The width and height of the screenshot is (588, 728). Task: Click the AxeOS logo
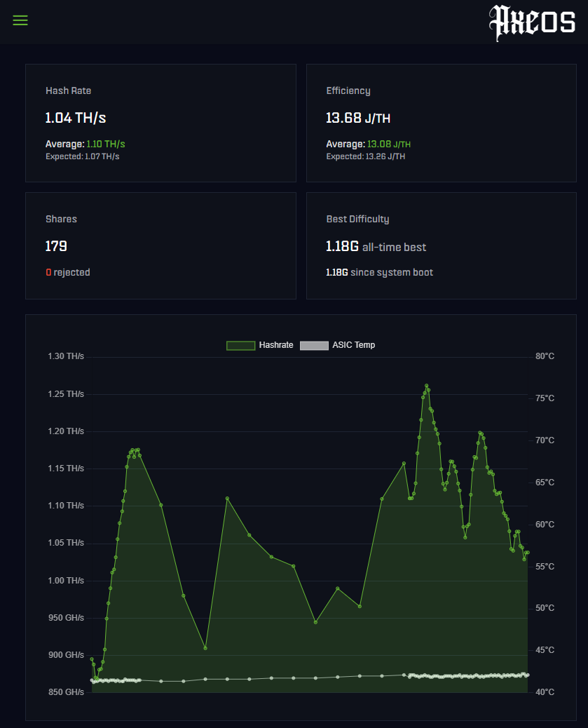tap(531, 22)
